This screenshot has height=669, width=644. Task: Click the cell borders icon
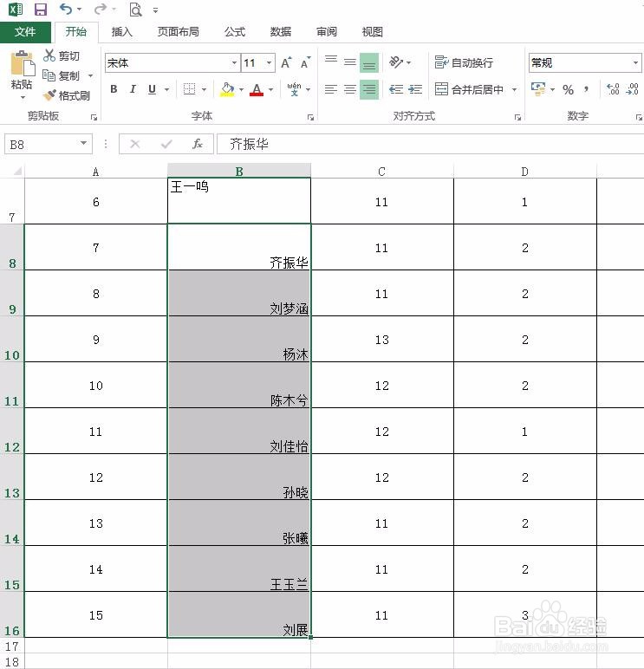point(189,89)
